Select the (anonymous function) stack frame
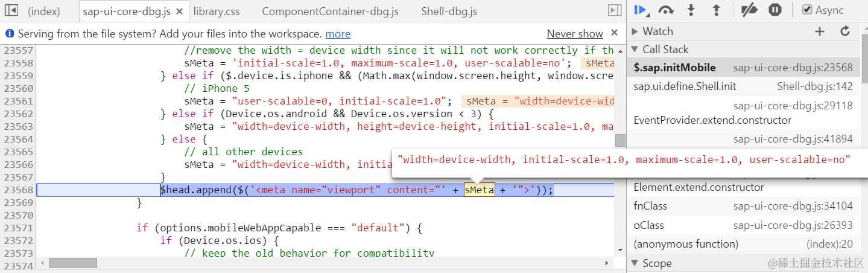 pos(743,244)
